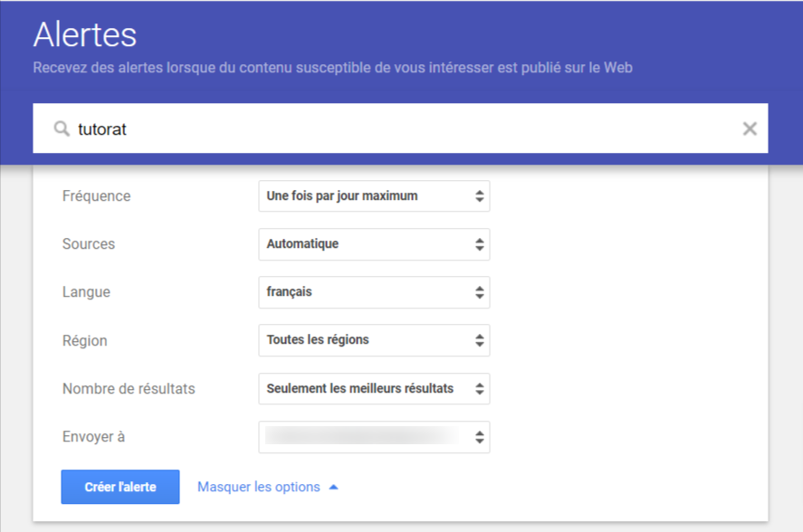The height and width of the screenshot is (532, 803).
Task: Click the stepper arrows beside Envoyer à
Action: 479,437
